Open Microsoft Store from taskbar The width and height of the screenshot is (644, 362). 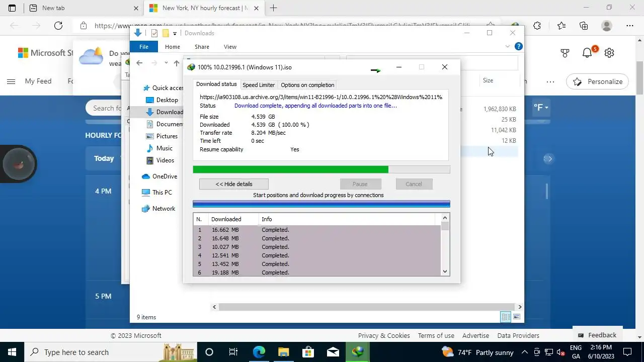(308, 352)
